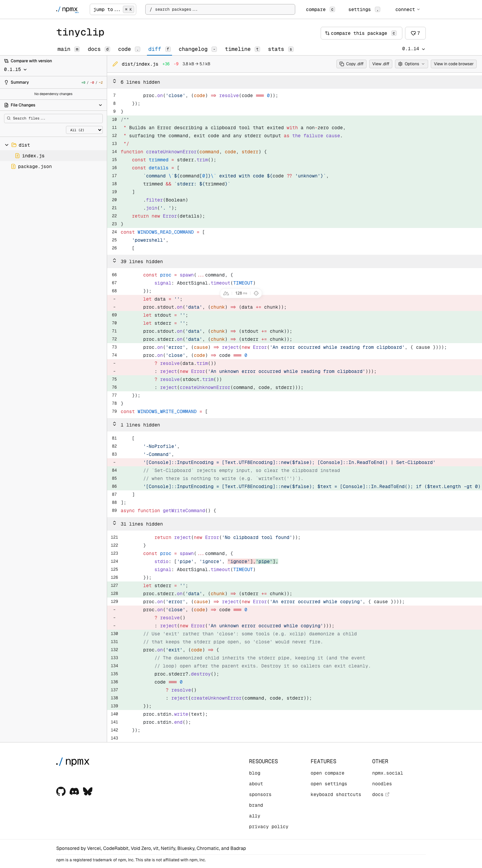This screenshot has height=868, width=482.
Task: Expand the 1 lines hidden section
Action: pos(294,425)
